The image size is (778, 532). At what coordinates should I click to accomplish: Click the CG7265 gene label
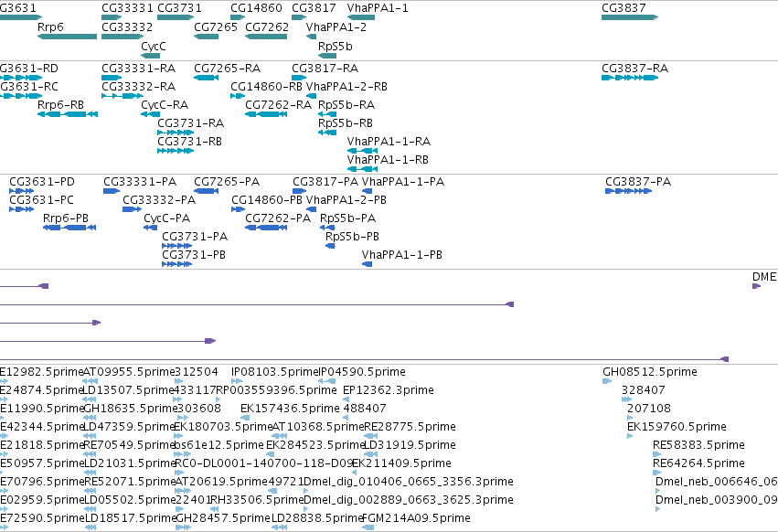(x=216, y=27)
